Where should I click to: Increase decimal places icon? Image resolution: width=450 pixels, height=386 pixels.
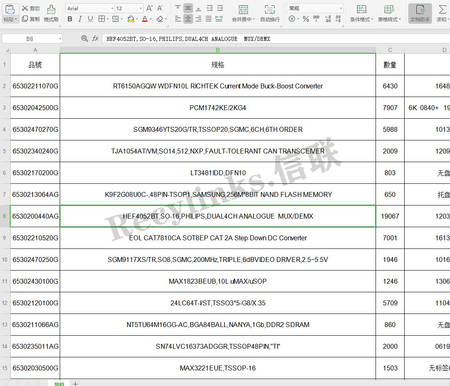328,19
